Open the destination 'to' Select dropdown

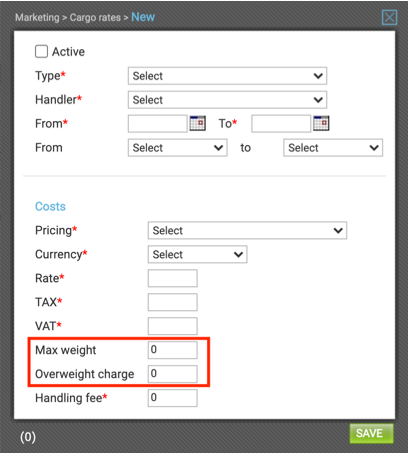[x=333, y=148]
